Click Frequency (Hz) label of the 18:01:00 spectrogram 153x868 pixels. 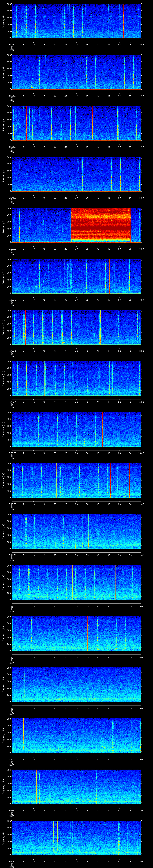(x=3, y=21)
